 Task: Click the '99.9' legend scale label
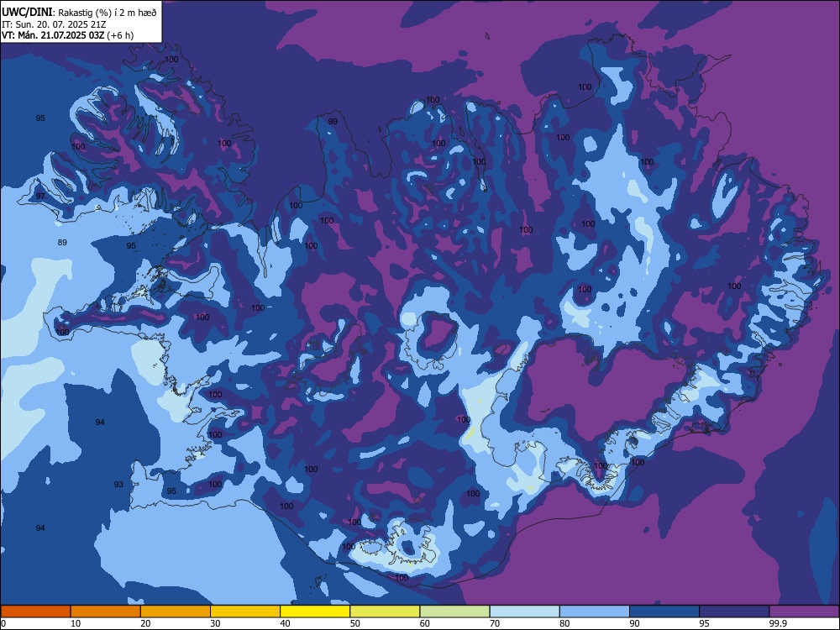pyautogui.click(x=778, y=623)
